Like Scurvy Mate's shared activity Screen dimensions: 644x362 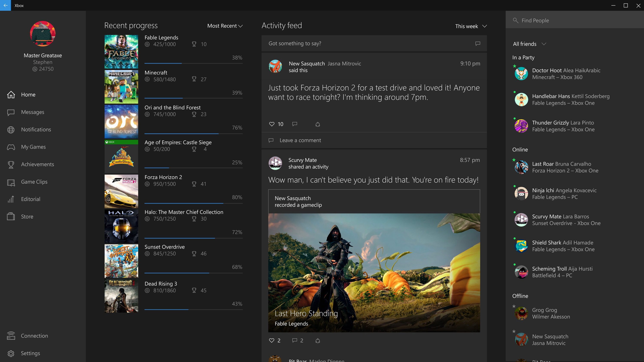272,340
